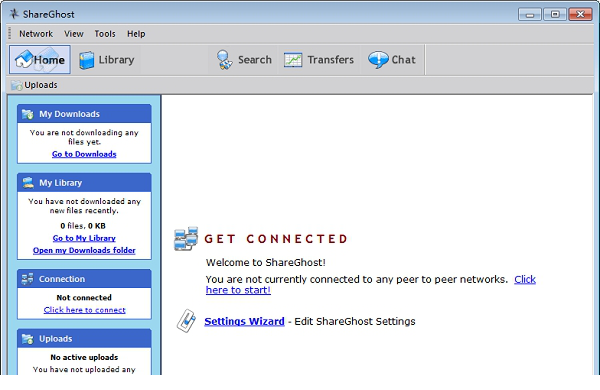Click the Uploads toolbar button

click(34, 85)
